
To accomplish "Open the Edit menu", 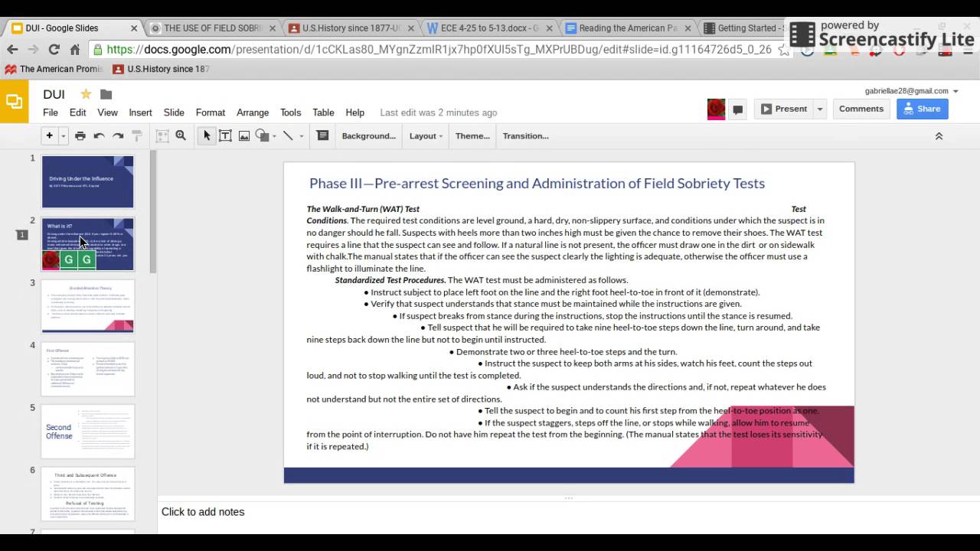I will 78,112.
